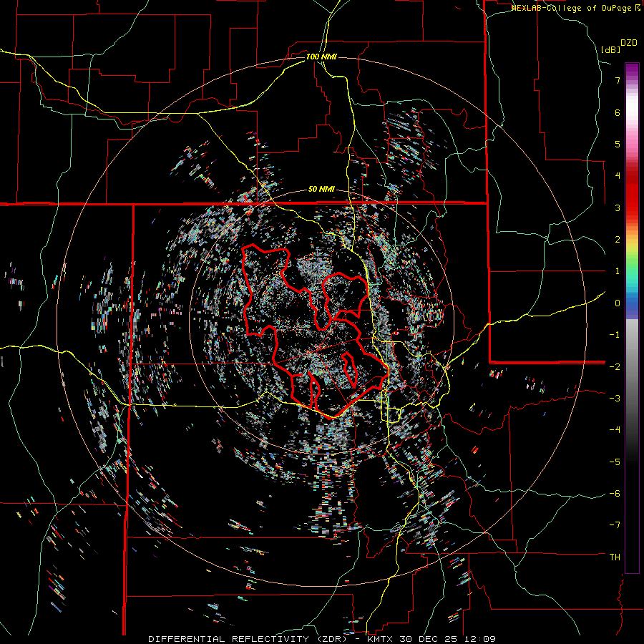This screenshot has height=644, width=644.
Task: Click the 12:09 timestamp
Action: (x=479, y=639)
